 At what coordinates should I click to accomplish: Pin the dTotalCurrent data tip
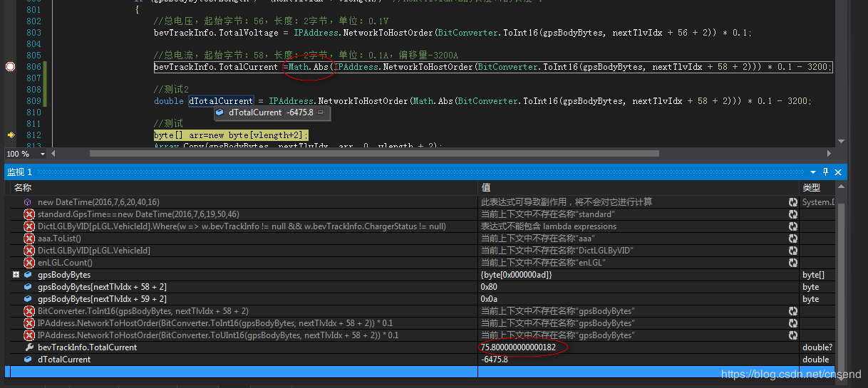[x=321, y=112]
